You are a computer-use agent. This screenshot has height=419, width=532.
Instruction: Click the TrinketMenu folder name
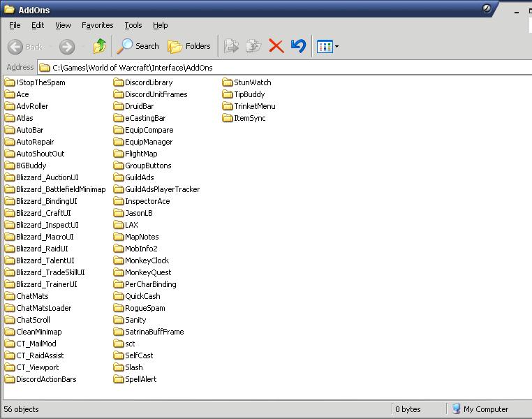click(x=255, y=106)
